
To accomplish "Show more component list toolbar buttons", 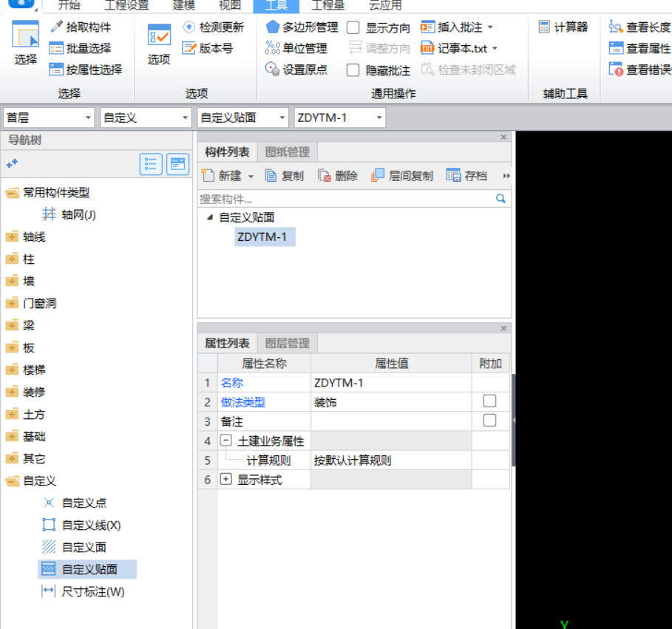I will tap(506, 176).
